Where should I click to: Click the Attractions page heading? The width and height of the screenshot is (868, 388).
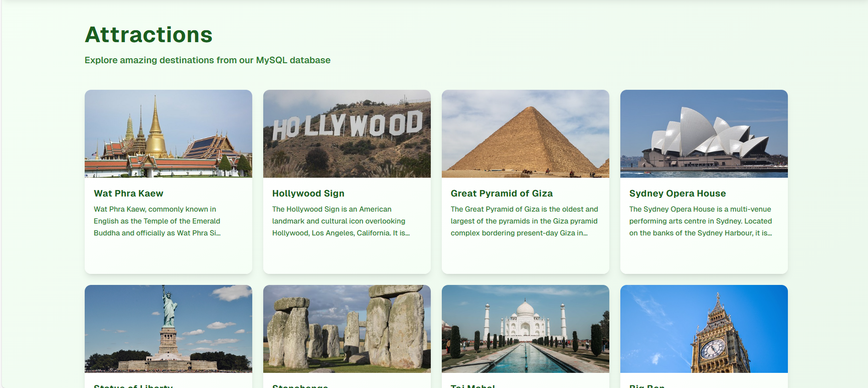point(149,35)
